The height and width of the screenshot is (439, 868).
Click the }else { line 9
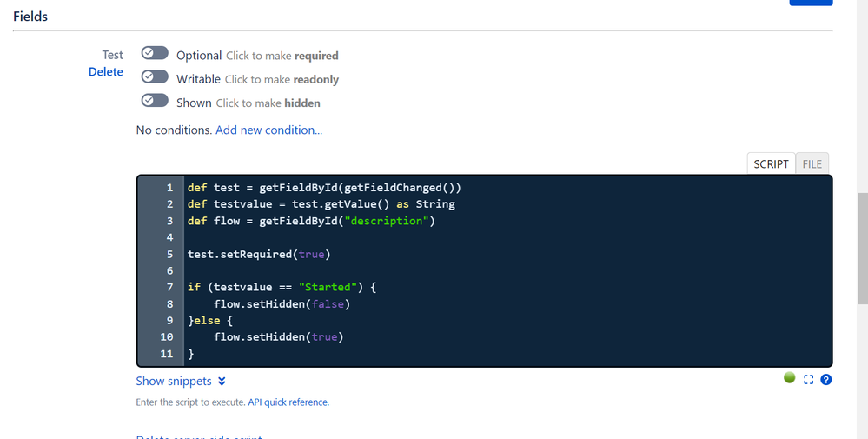pyautogui.click(x=210, y=321)
